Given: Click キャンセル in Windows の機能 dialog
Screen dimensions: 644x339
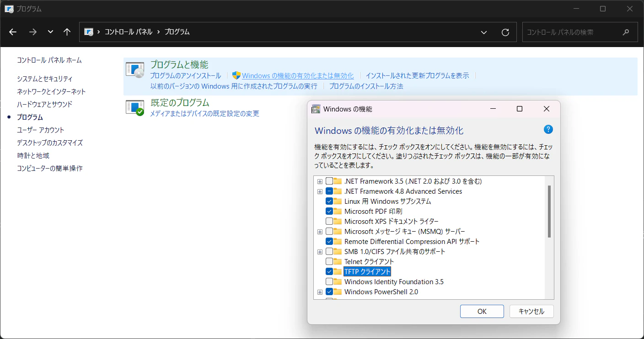Looking at the screenshot, I should (x=531, y=312).
